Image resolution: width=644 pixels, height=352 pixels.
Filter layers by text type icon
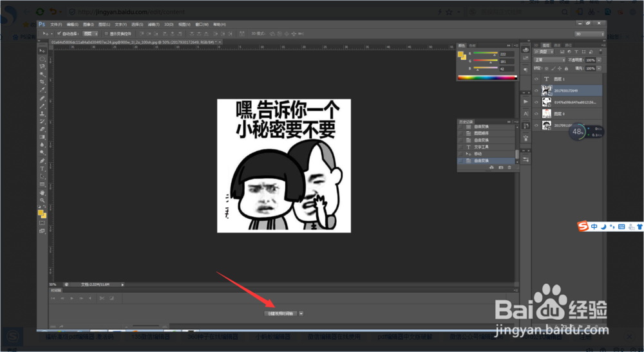[x=576, y=51]
